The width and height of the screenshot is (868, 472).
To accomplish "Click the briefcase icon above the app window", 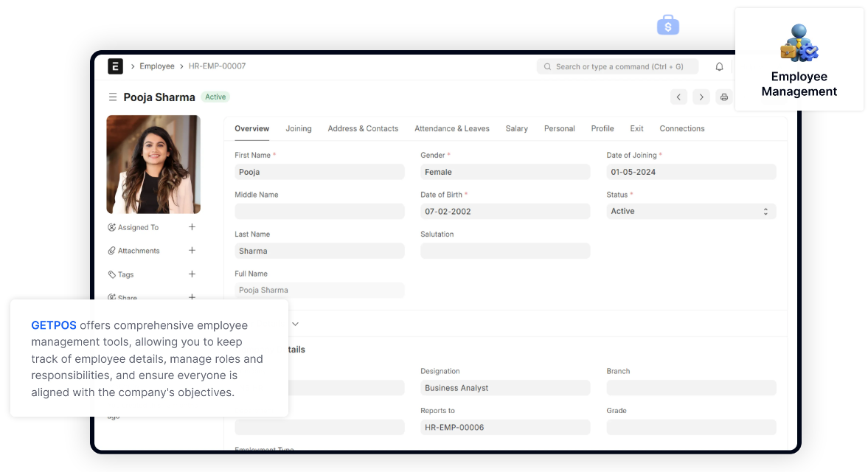I will pos(667,24).
